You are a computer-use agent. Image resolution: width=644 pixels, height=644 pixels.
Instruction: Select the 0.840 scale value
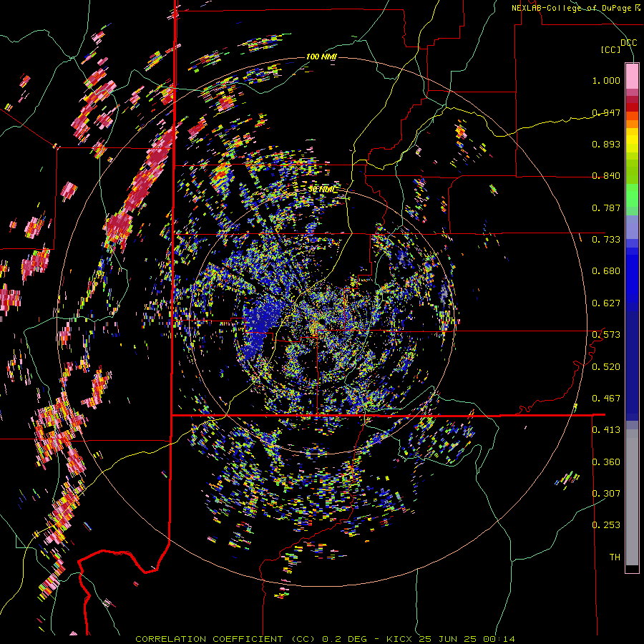pos(606,176)
